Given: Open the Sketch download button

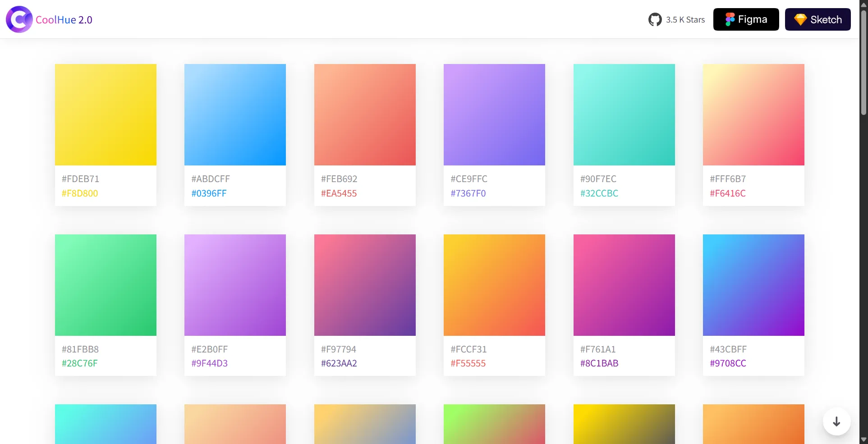Looking at the screenshot, I should 817,19.
